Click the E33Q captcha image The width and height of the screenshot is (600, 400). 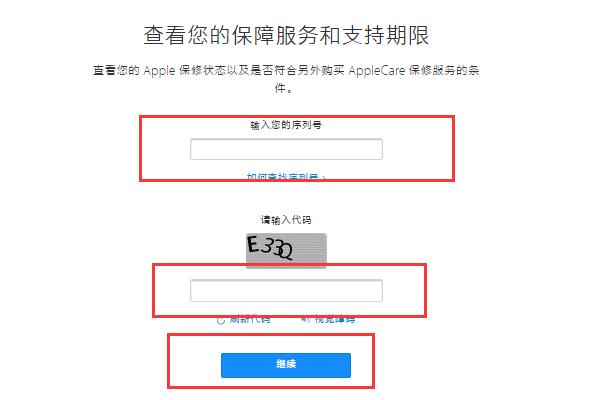pos(286,250)
